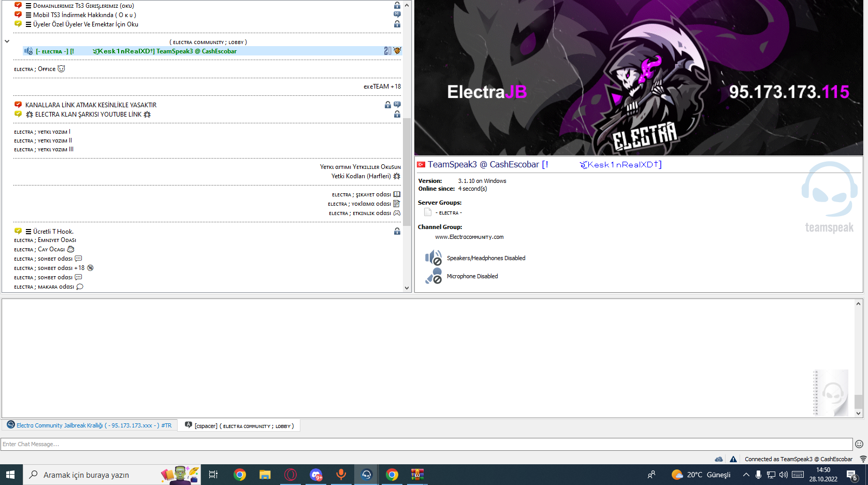Click the tiger badge icon on the user row
The height and width of the screenshot is (485, 868).
[x=397, y=51]
